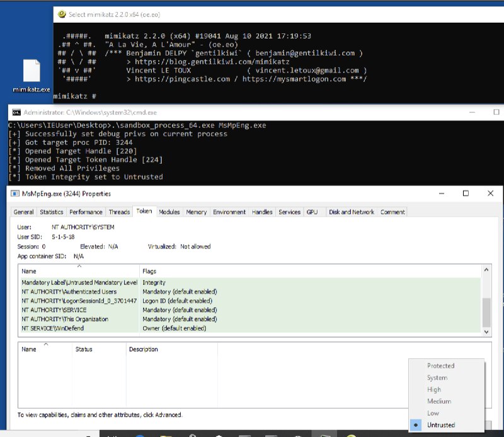Click the mimikatz kiwi icon in title bar
The image size is (504, 437).
pyautogui.click(x=62, y=14)
